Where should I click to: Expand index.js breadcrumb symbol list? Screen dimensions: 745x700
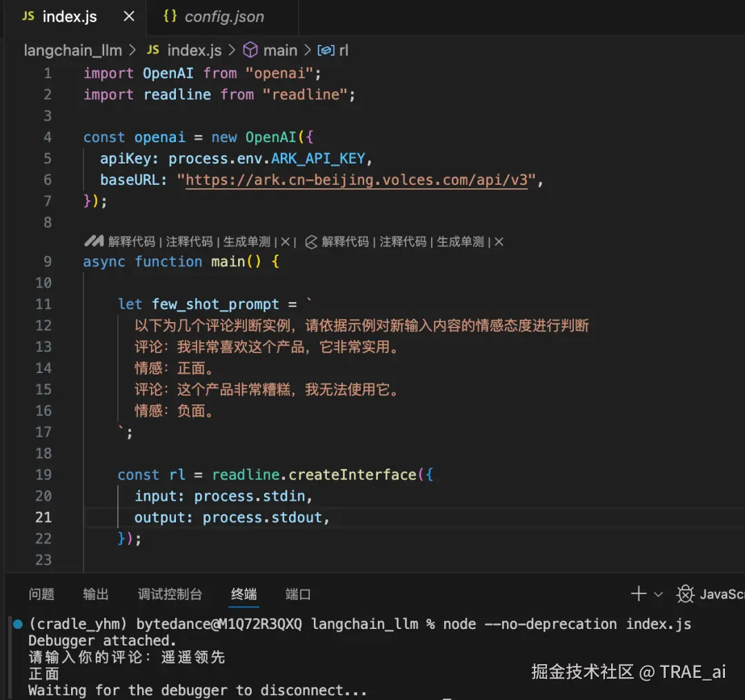coord(193,50)
